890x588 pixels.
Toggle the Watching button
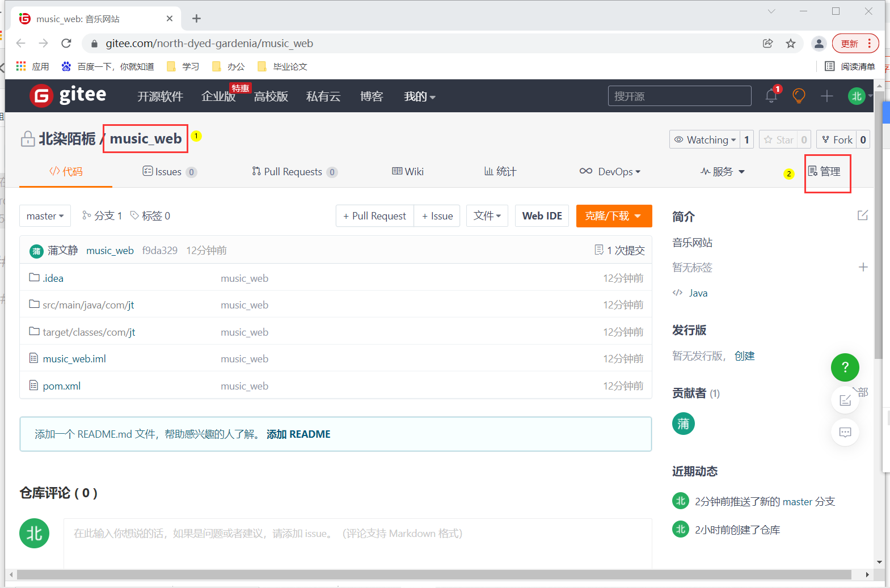coord(705,139)
